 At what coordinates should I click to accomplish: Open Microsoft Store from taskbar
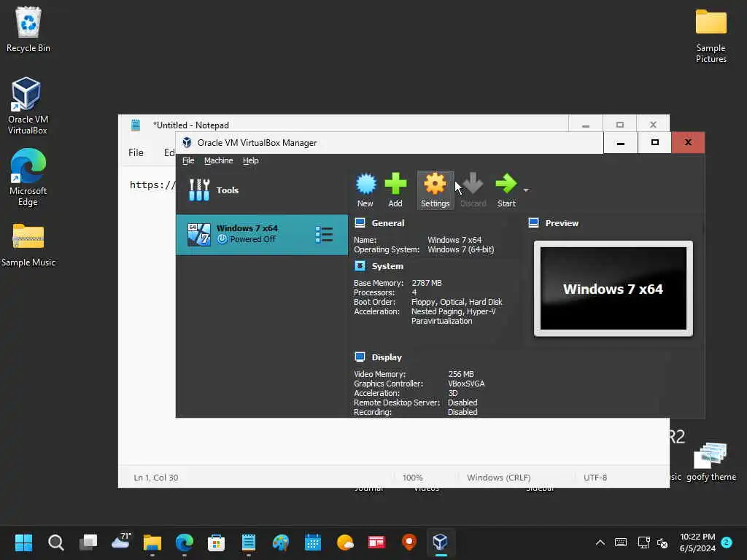tap(216, 542)
